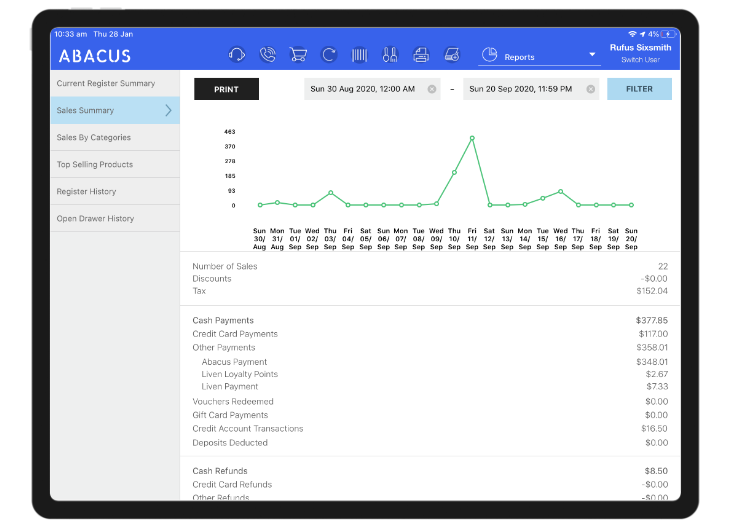Click Switch User link
This screenshot has width=732, height=529.
click(638, 61)
